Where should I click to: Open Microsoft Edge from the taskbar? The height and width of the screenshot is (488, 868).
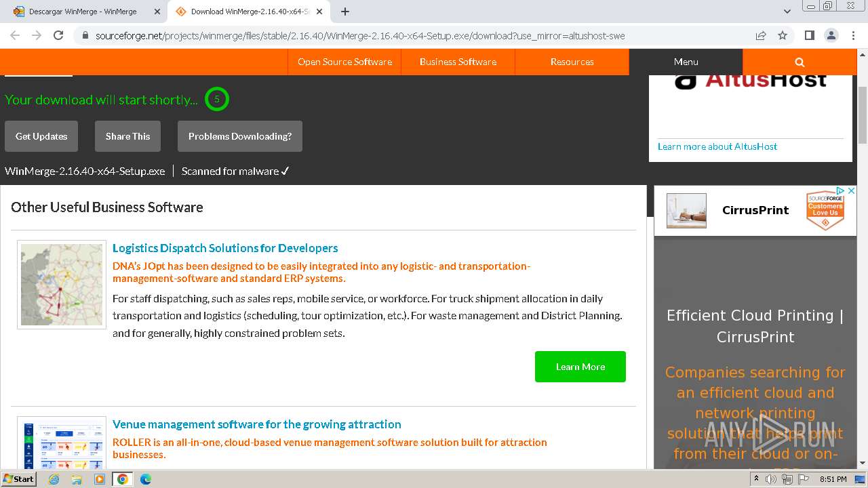point(146,479)
